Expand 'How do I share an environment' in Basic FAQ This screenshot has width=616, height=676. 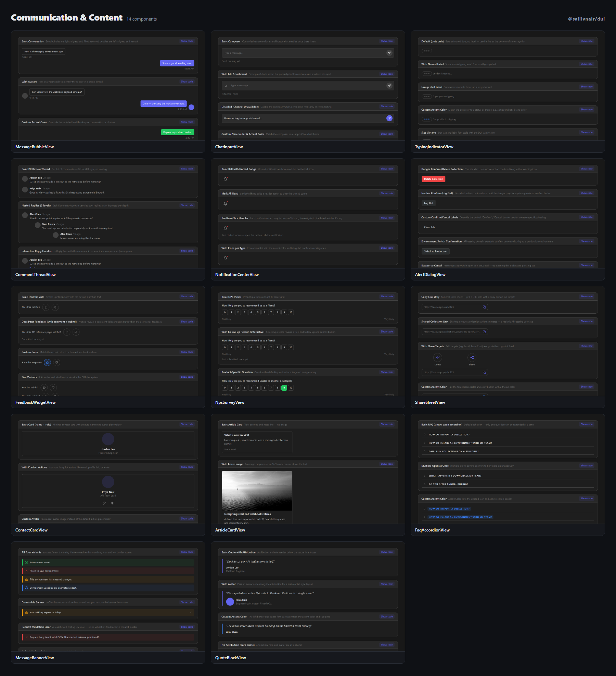point(508,443)
